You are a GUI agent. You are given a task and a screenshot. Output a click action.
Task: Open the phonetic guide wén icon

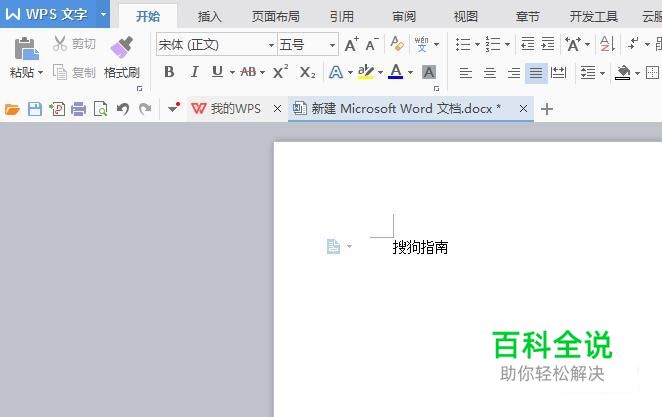click(421, 44)
